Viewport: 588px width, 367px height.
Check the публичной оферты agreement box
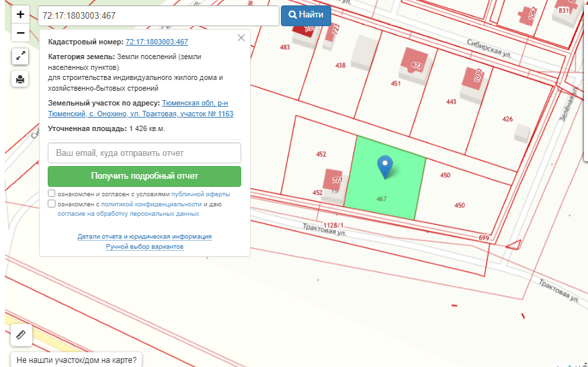click(x=52, y=194)
